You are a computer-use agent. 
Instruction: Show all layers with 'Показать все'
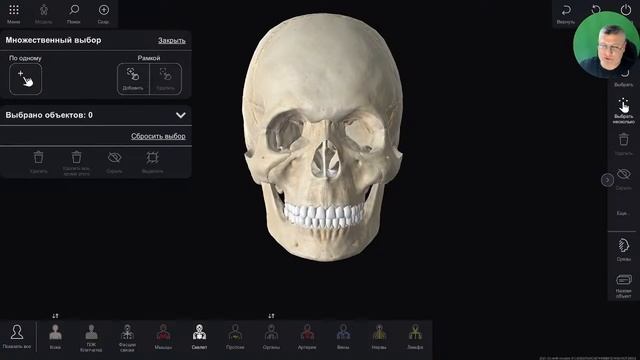[x=17, y=337]
